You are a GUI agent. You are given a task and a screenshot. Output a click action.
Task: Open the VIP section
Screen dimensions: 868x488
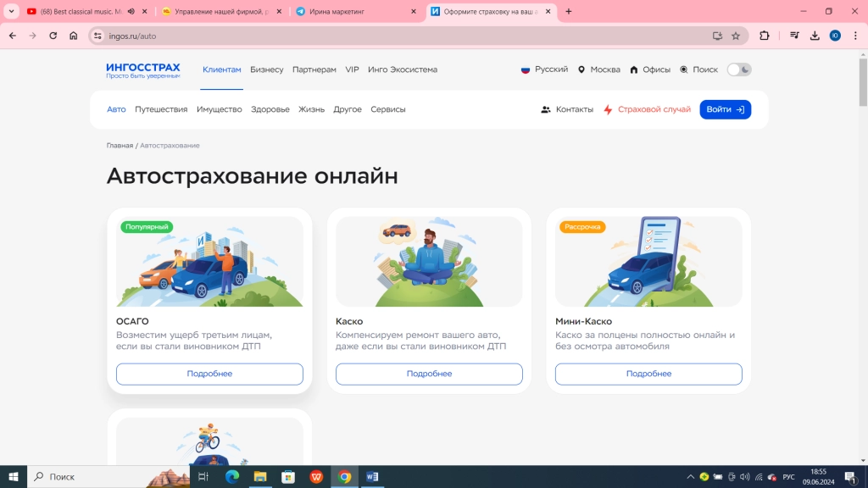[x=352, y=69]
